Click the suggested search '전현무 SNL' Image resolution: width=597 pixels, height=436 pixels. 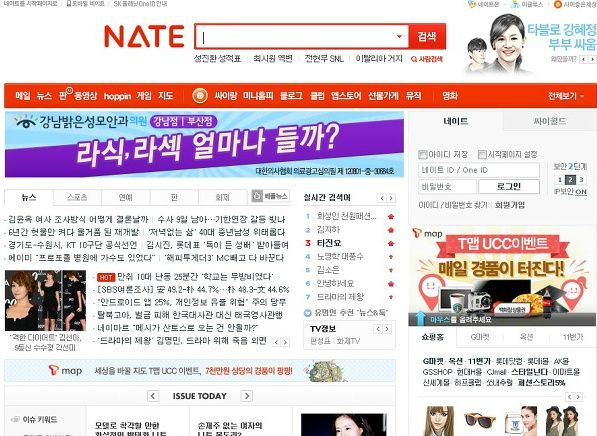coord(324,59)
